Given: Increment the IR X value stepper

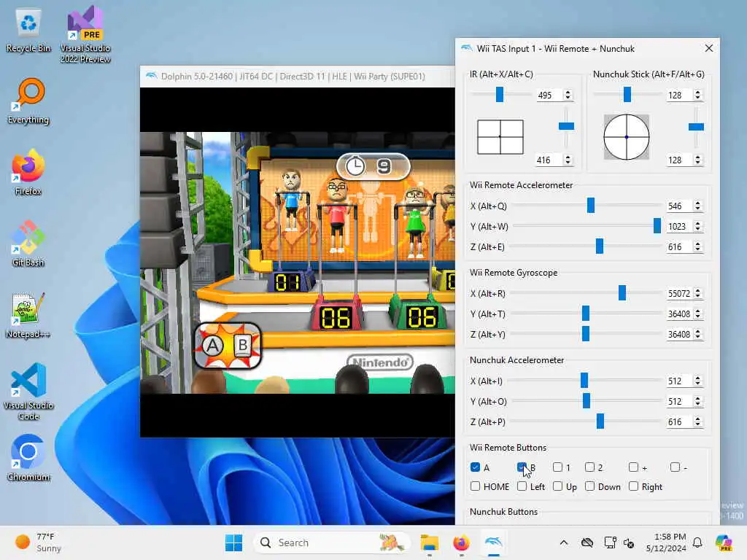Looking at the screenshot, I should coord(568,93).
